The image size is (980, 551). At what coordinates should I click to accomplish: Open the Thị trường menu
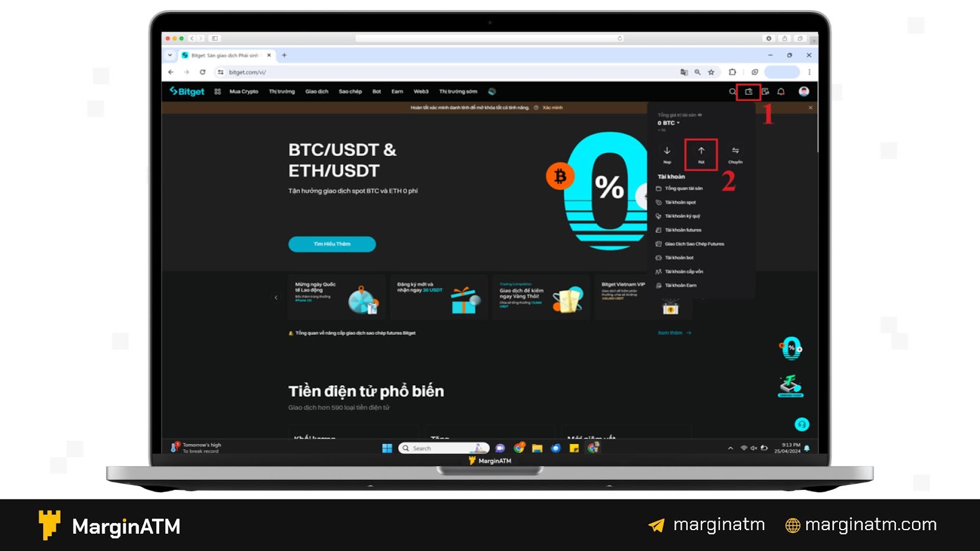click(282, 91)
